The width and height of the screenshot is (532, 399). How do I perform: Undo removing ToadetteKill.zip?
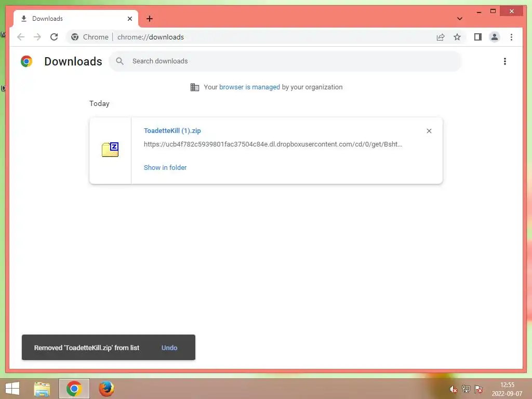click(169, 348)
